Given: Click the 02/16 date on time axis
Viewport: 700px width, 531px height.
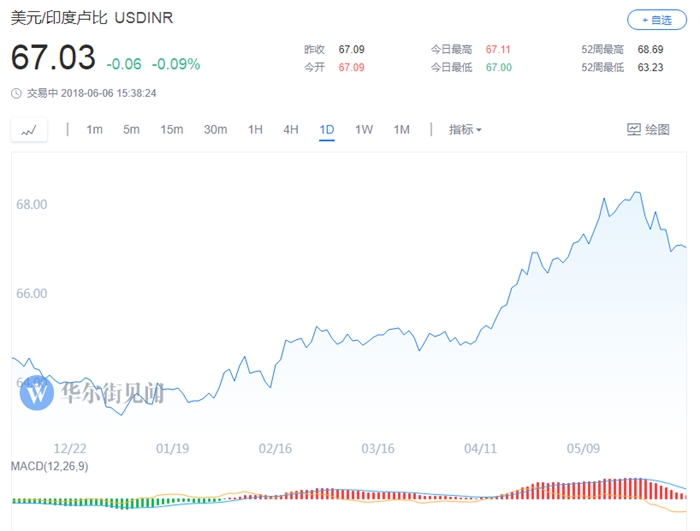Looking at the screenshot, I should (275, 449).
